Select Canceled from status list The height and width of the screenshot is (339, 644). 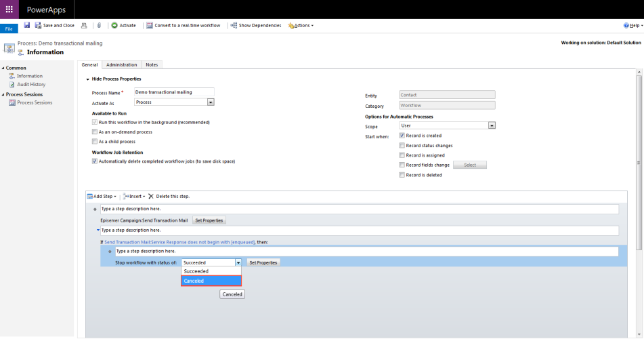(x=211, y=281)
